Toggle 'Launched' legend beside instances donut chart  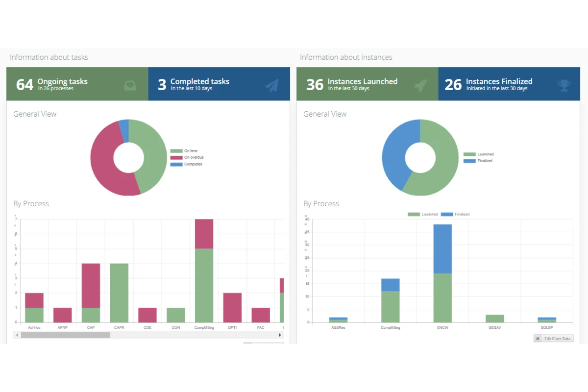pyautogui.click(x=478, y=154)
